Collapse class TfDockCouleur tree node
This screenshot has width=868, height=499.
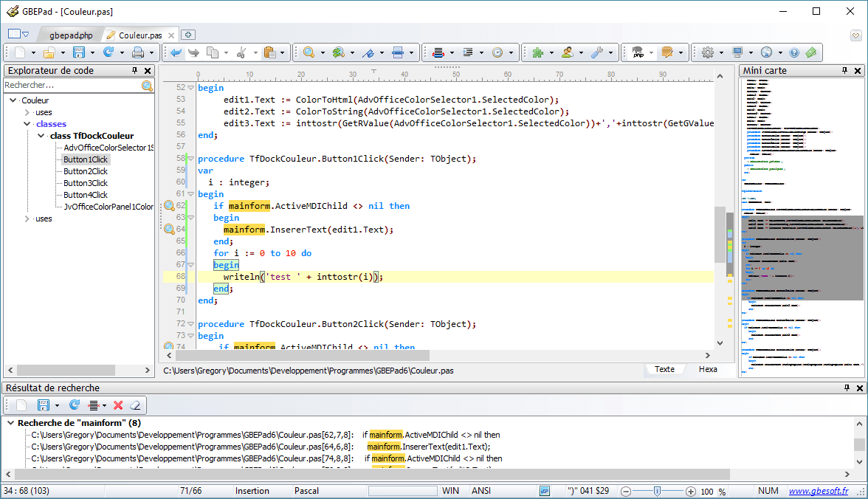(41, 135)
